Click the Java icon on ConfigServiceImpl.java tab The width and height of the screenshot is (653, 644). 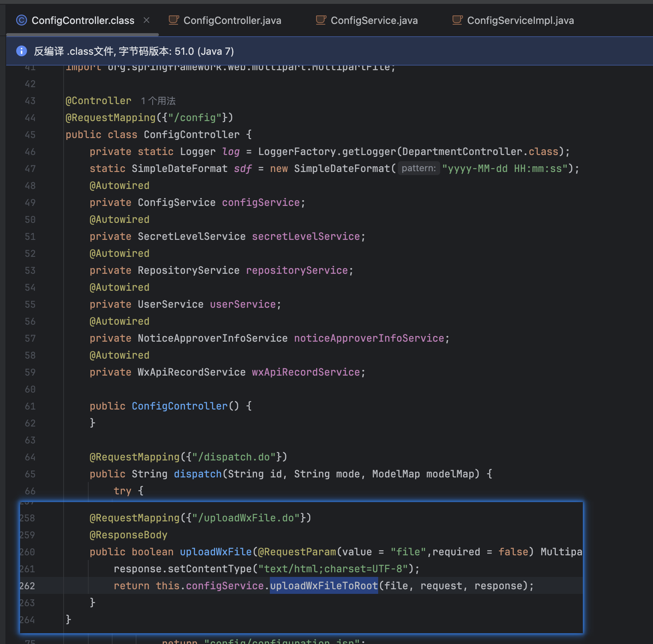pos(457,20)
